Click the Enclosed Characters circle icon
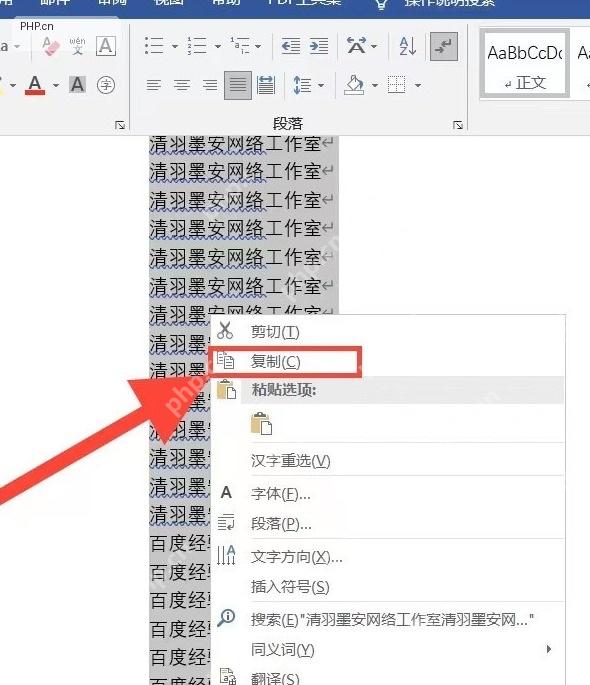The height and width of the screenshot is (685, 590). point(106,85)
